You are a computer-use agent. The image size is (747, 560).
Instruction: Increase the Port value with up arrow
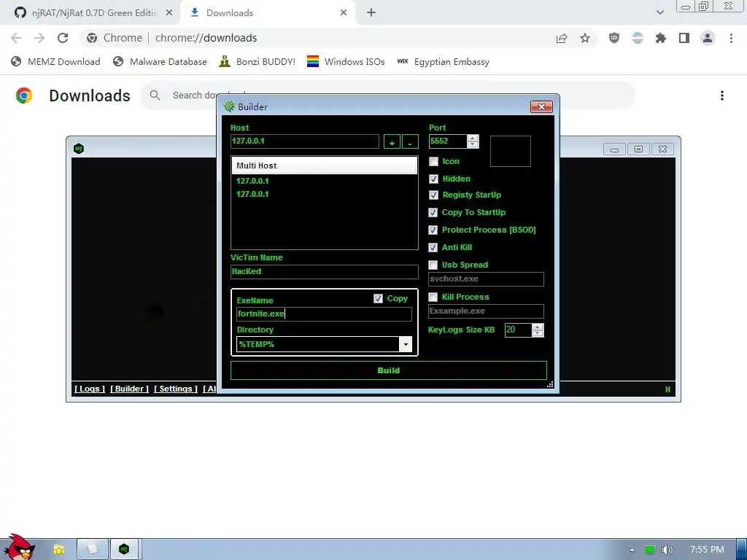point(473,138)
